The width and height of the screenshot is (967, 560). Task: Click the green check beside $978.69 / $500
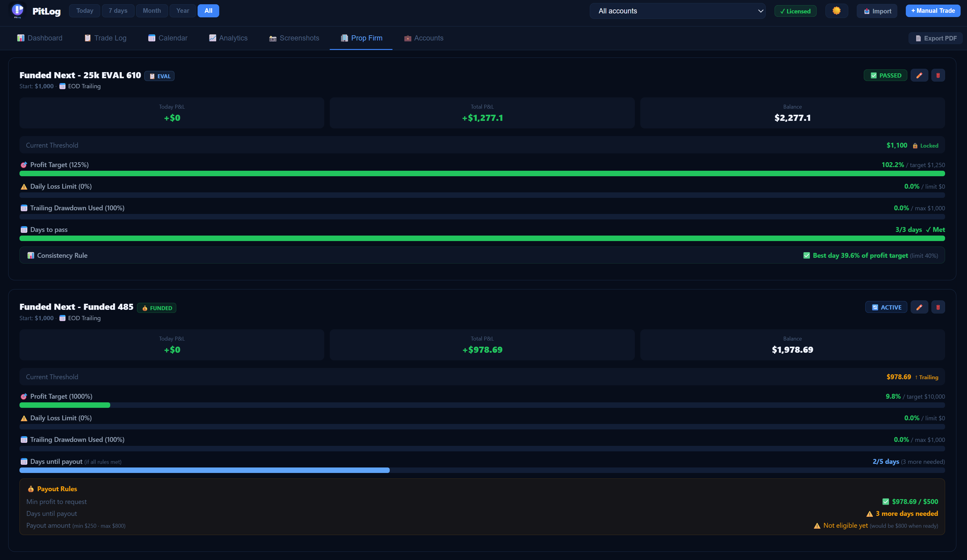[886, 502]
